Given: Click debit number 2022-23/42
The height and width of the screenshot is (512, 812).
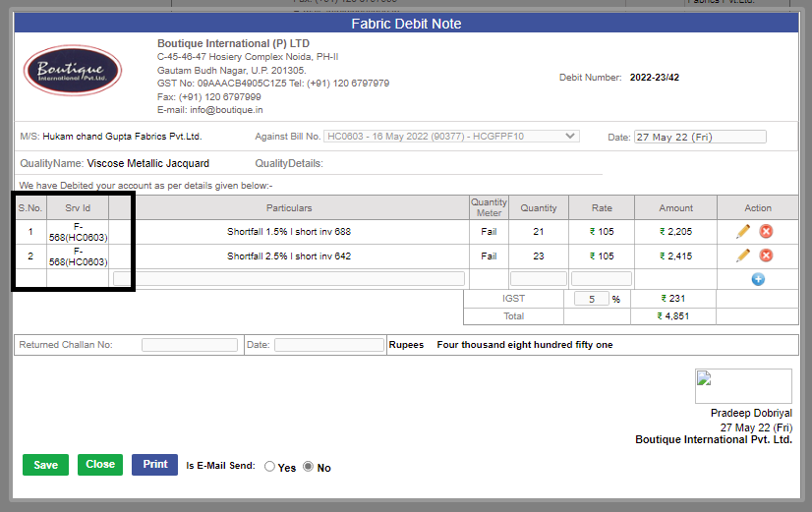Looking at the screenshot, I should tap(654, 77).
